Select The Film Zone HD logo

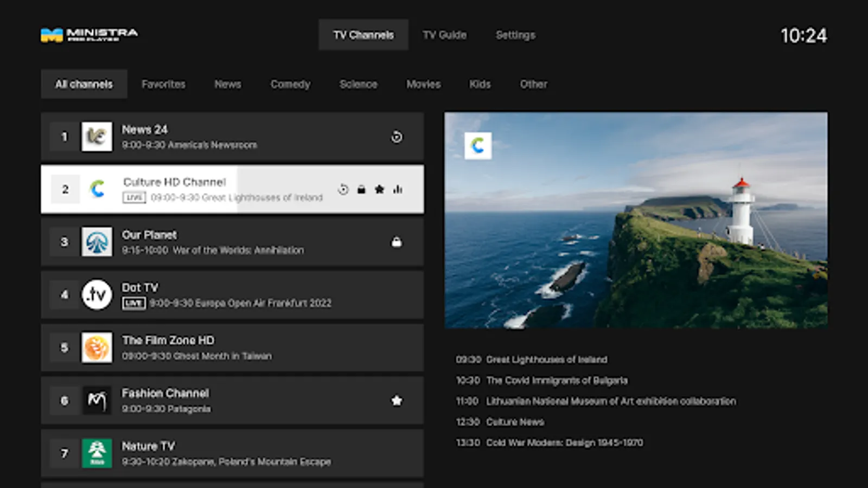(97, 347)
